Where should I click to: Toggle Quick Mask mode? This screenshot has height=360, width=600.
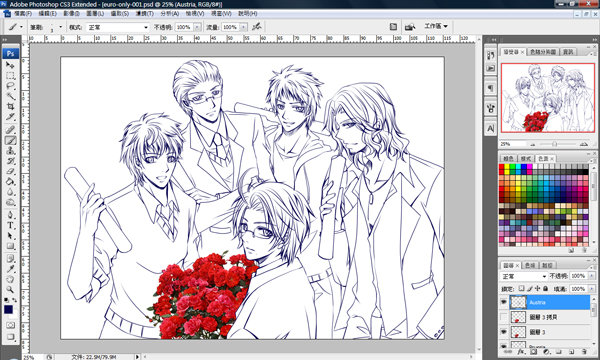10,325
